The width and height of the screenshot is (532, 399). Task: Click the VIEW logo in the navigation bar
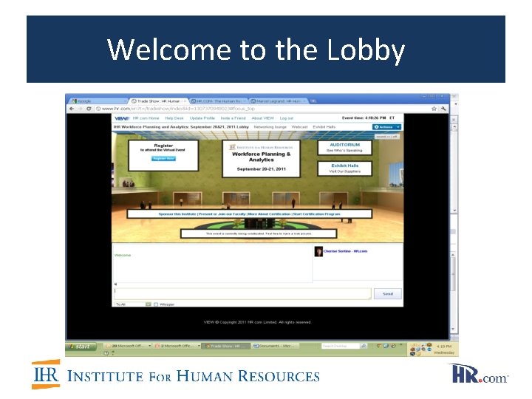tap(122, 118)
